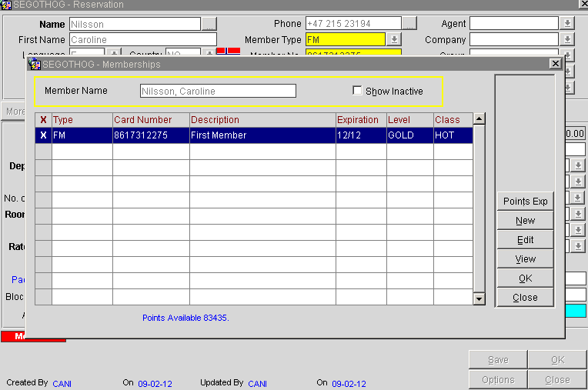
Task: Select the GOLD level cell
Action: click(410, 135)
